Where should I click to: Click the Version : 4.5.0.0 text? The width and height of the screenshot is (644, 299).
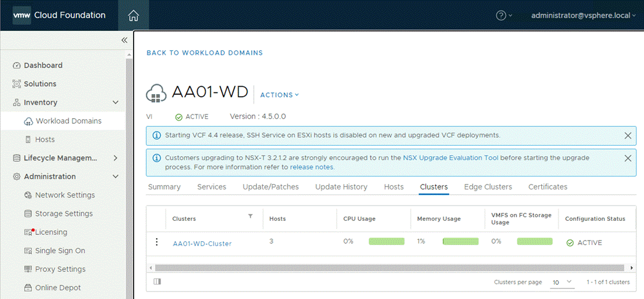tap(258, 116)
